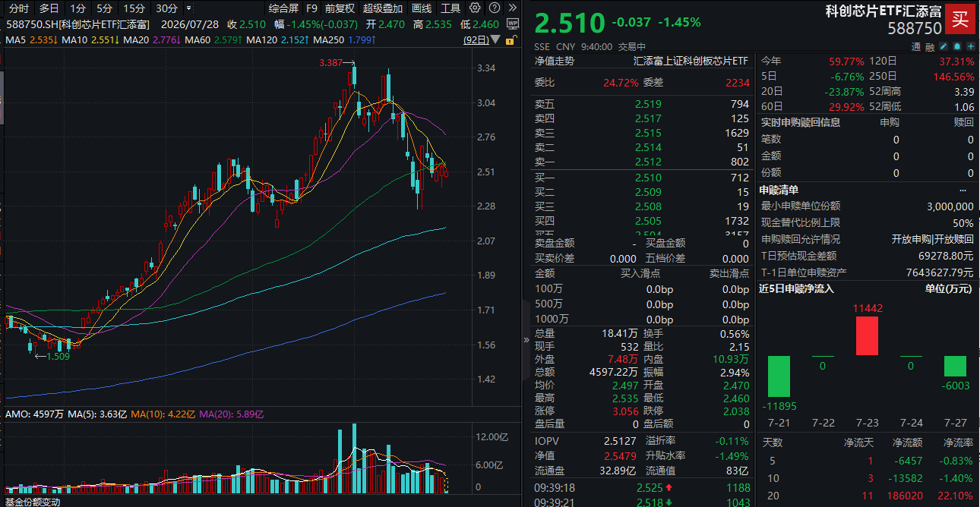Add stock to watchlist plus icon
The image size is (980, 507).
coord(971,46)
